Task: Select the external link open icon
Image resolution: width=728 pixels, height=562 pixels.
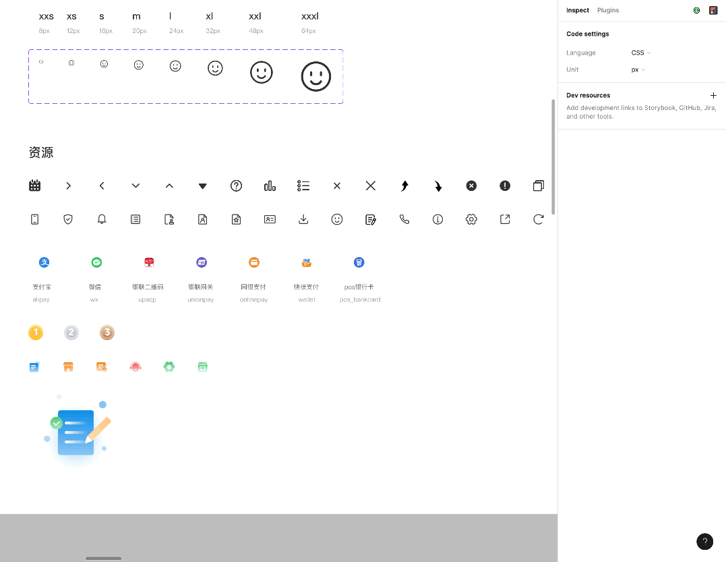Action: [505, 219]
